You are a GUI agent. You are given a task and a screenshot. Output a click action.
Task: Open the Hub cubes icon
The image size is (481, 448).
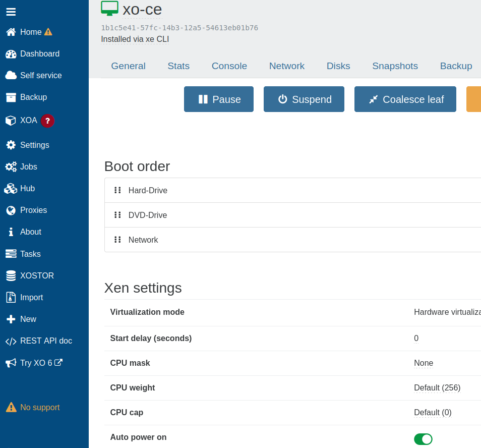coord(11,189)
